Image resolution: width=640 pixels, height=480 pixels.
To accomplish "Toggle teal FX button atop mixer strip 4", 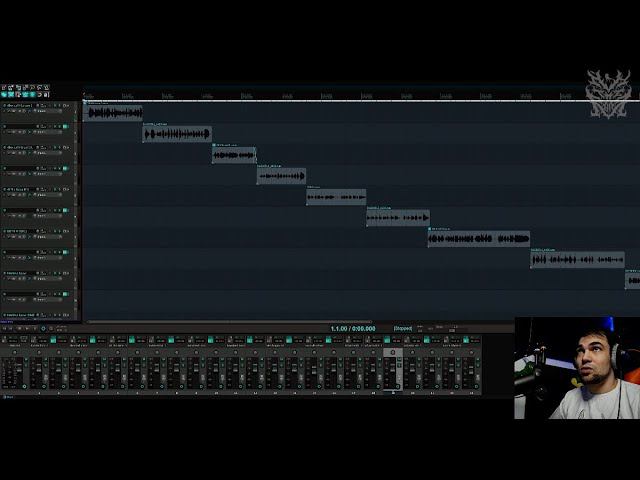I will [x=92, y=340].
